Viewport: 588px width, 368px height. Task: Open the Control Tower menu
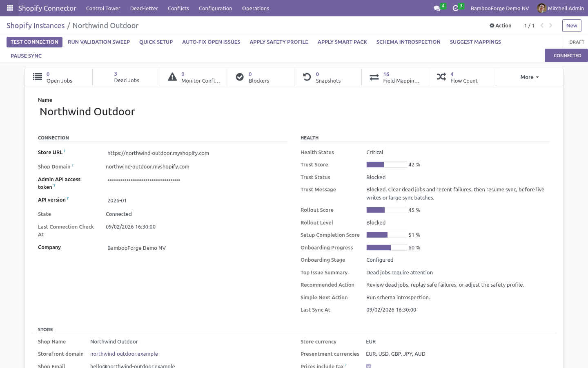pyautogui.click(x=103, y=8)
